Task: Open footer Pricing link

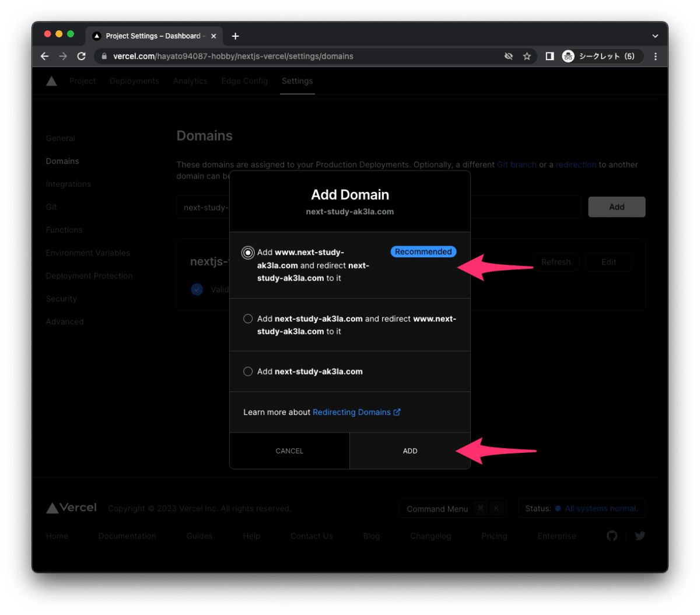Action: [x=494, y=536]
